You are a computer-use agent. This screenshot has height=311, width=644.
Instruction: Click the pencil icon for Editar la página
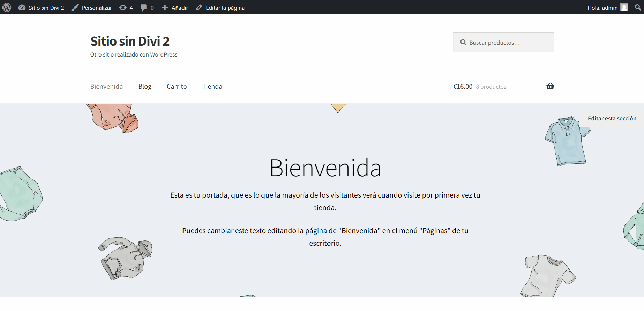click(199, 8)
